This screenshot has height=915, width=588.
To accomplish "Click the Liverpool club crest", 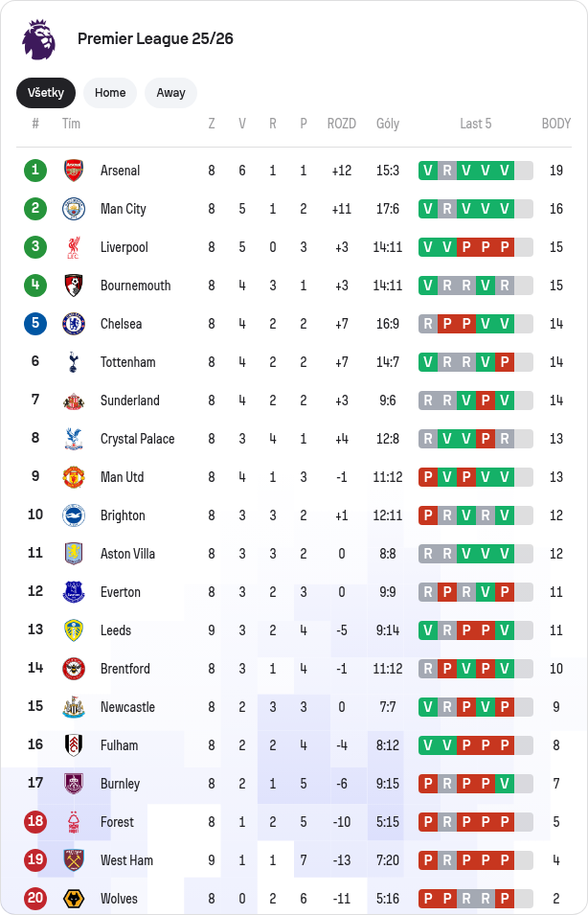I will 74,247.
